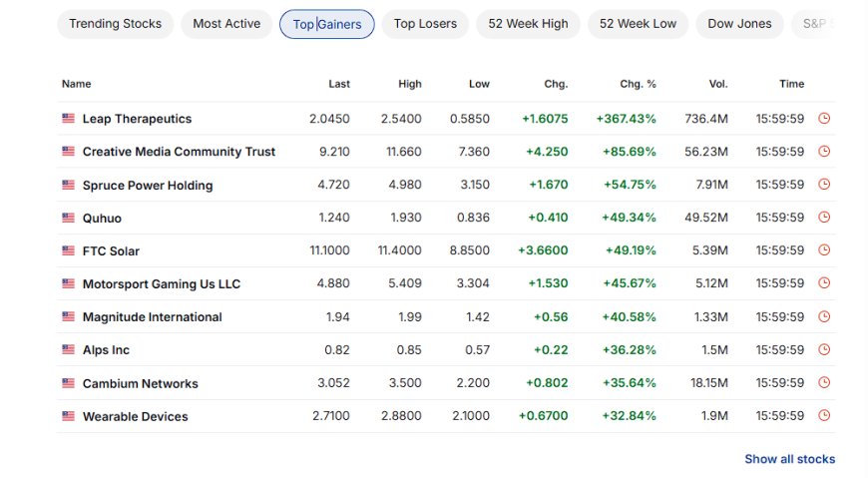Switch to the Trending Stocks tab
The image size is (868, 478).
[115, 24]
